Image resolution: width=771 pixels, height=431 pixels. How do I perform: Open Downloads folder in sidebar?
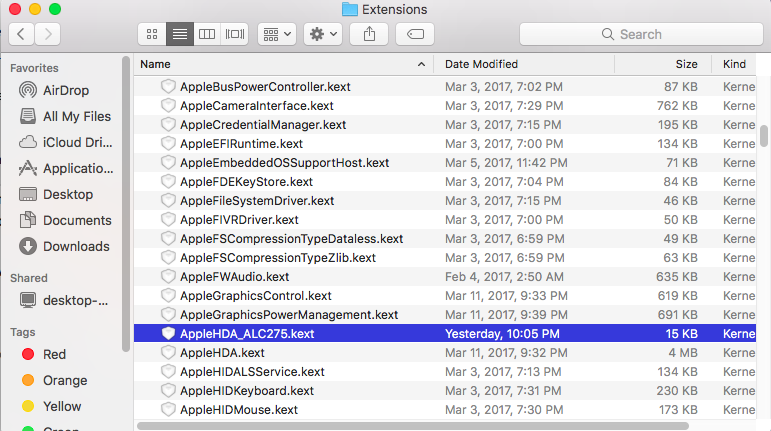[76, 246]
